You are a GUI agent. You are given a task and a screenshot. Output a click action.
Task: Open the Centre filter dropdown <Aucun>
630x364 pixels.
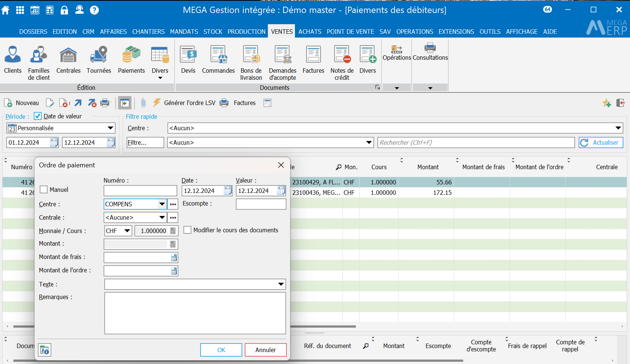[618, 128]
